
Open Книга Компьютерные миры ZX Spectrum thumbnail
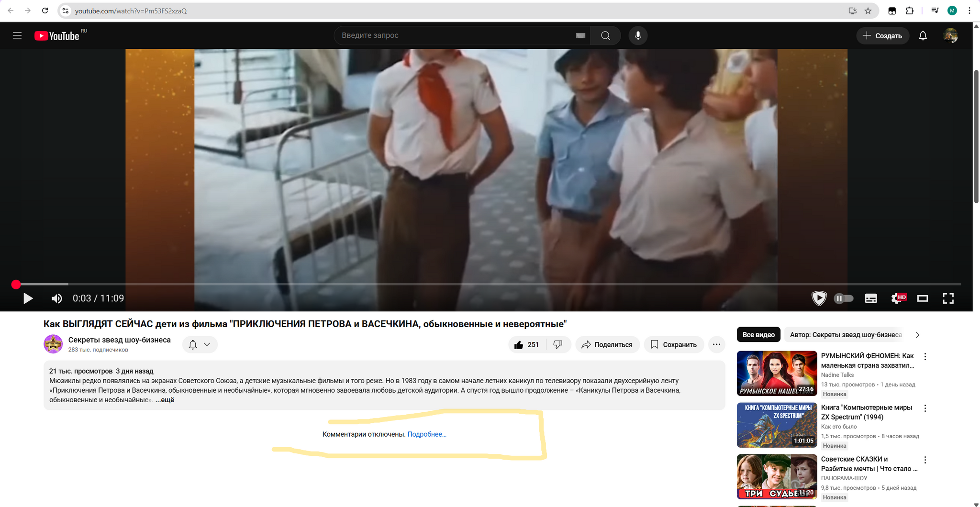pyautogui.click(x=777, y=425)
